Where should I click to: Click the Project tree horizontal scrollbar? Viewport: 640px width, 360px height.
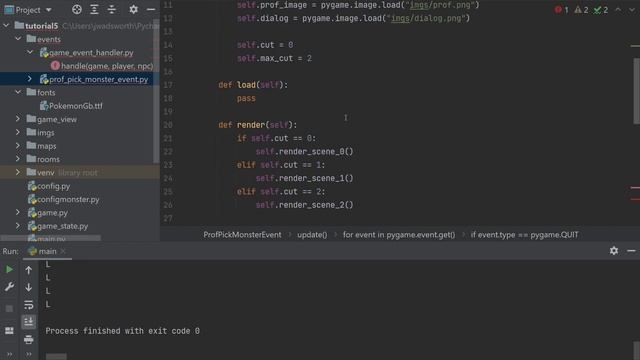[51, 238]
